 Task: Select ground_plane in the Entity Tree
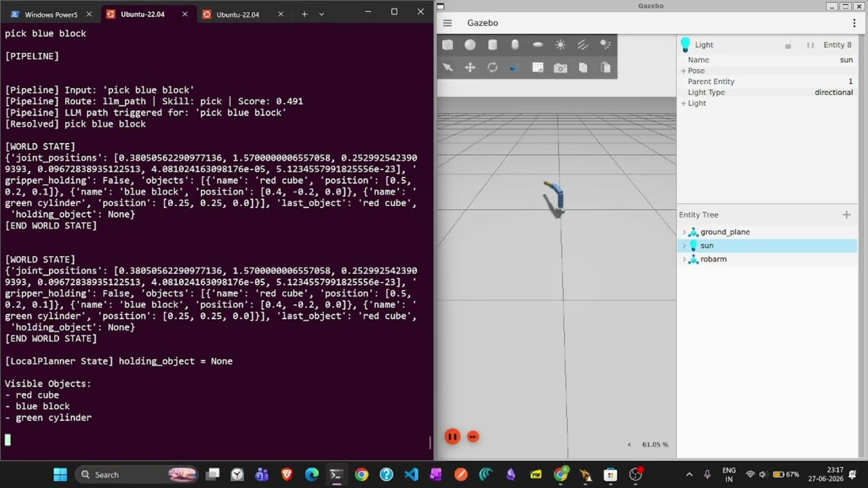pos(725,232)
